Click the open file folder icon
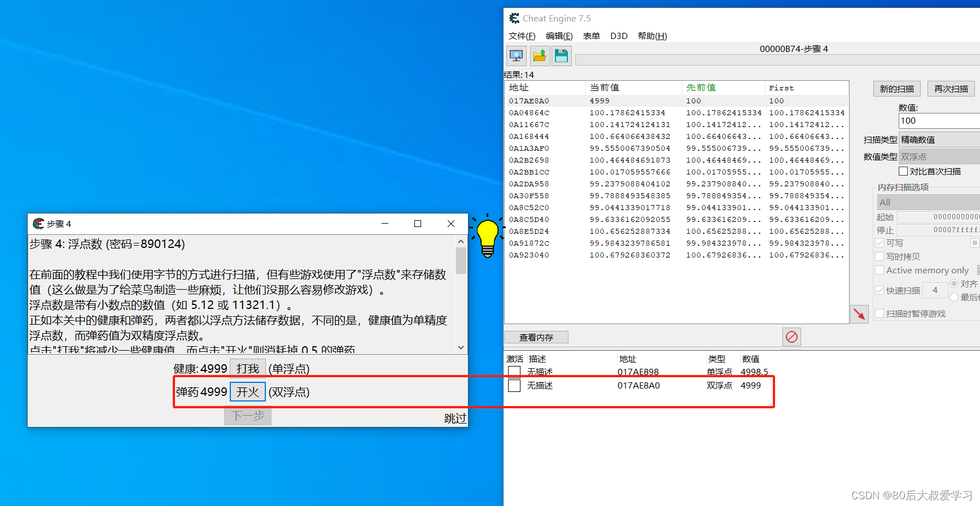980x506 pixels. click(539, 56)
